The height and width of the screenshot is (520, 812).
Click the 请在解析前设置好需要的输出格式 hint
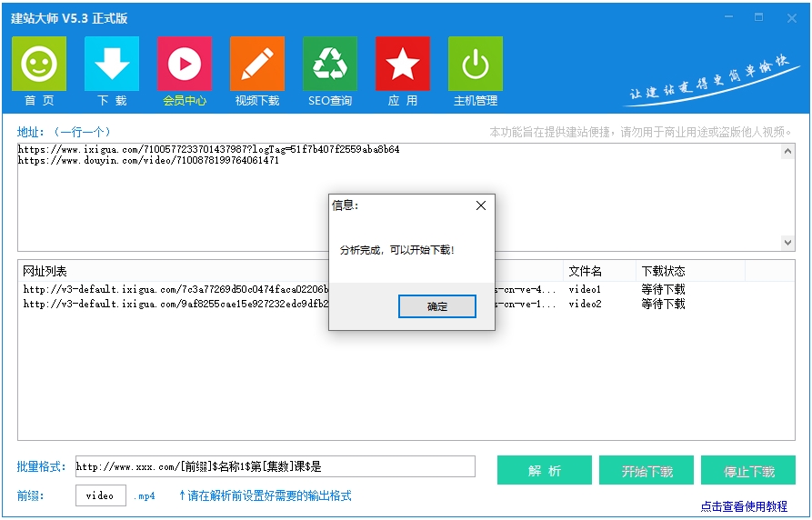coord(266,495)
